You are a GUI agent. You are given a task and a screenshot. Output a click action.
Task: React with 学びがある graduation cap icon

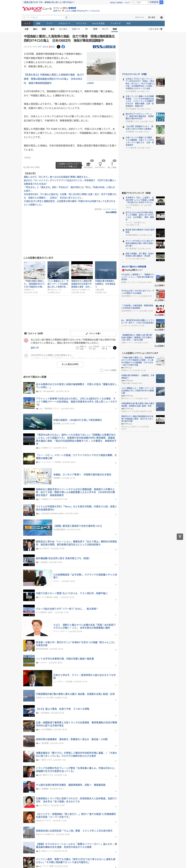89,164
